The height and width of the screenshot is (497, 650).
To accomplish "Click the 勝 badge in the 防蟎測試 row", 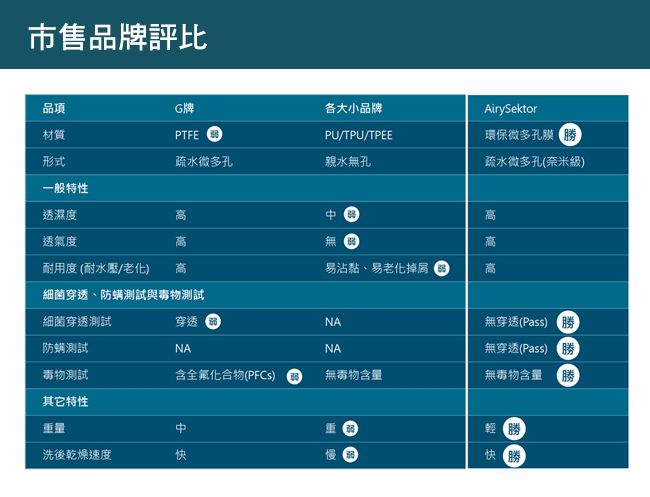I will [568, 349].
